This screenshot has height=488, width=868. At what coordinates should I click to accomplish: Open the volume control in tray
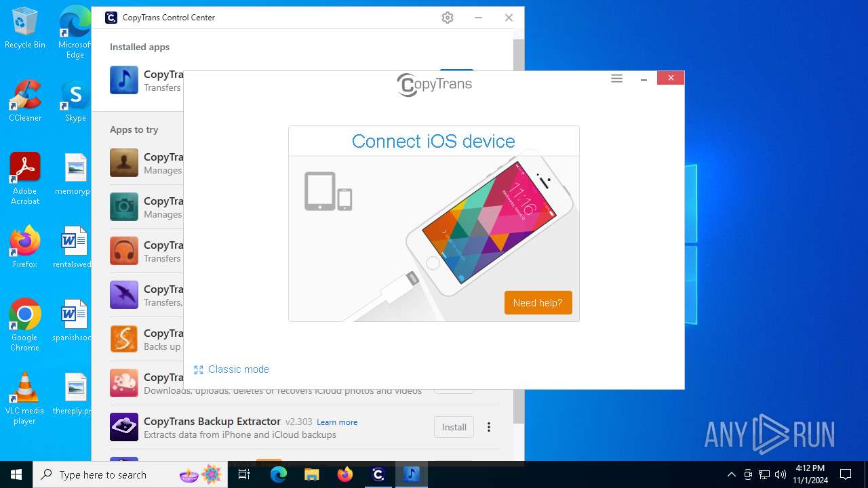(x=780, y=474)
